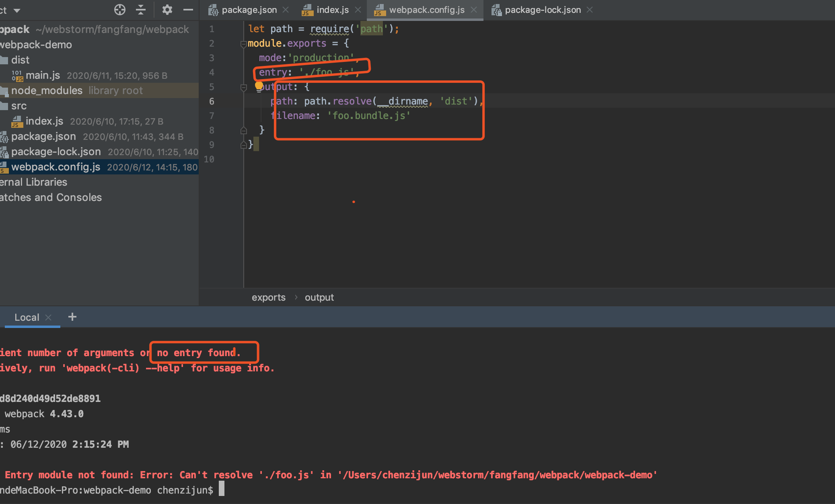Click '06/12/2020 2:15:24 PM' build time
Viewport: 835px width, 504px height.
point(70,445)
